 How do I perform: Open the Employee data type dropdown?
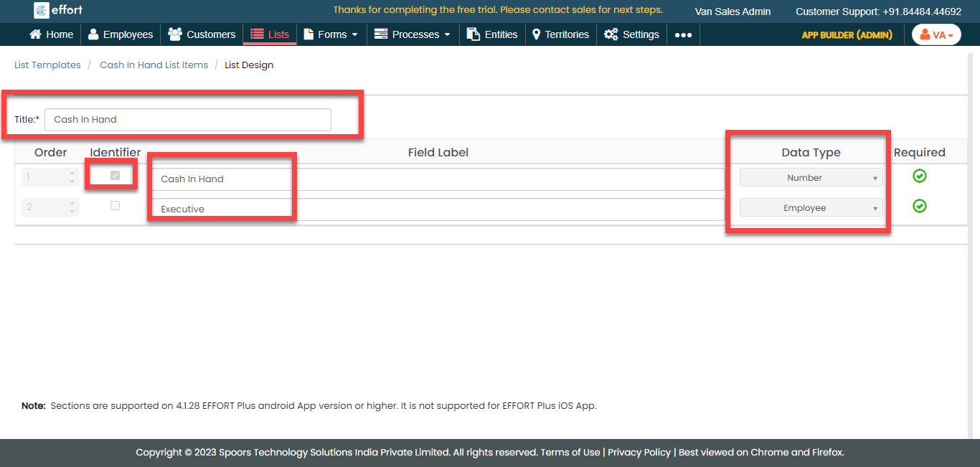811,208
